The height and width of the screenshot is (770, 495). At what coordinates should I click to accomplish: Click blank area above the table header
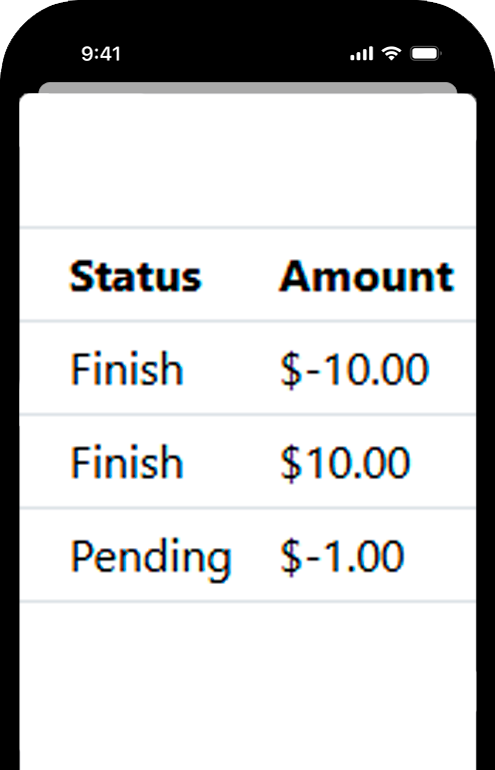pyautogui.click(x=248, y=160)
